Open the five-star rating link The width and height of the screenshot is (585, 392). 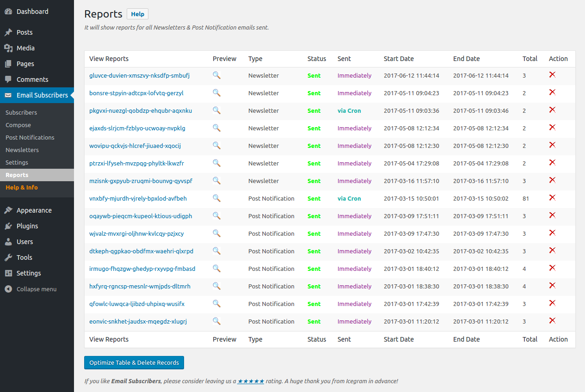coord(251,381)
